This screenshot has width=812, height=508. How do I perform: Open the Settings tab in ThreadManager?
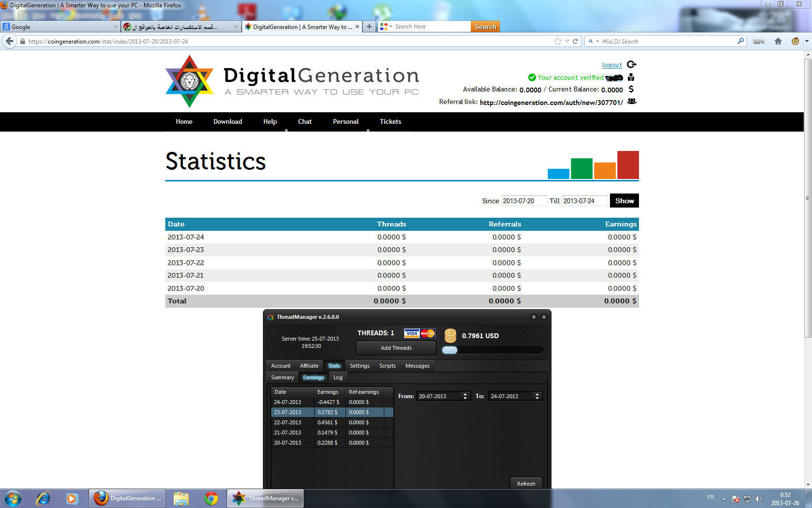coord(360,366)
